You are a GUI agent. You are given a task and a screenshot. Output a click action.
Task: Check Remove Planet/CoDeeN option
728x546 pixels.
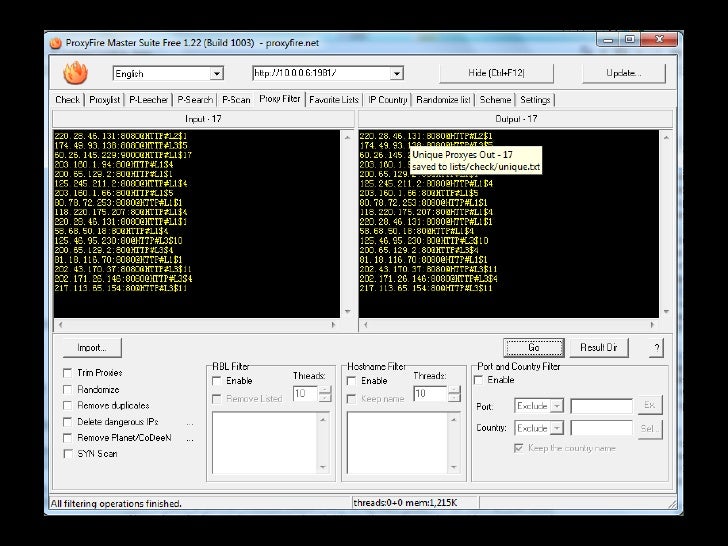click(68, 438)
